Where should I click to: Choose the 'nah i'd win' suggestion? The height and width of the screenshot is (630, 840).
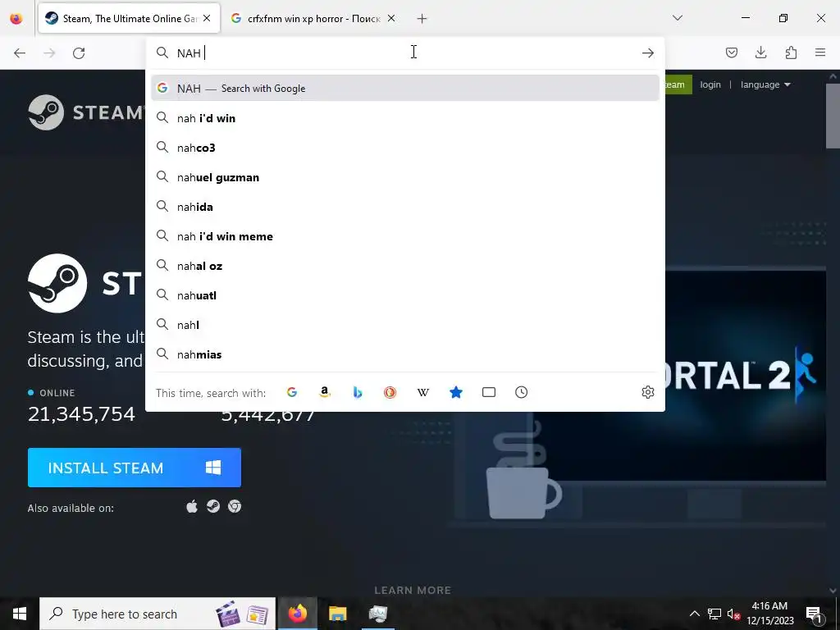click(405, 118)
